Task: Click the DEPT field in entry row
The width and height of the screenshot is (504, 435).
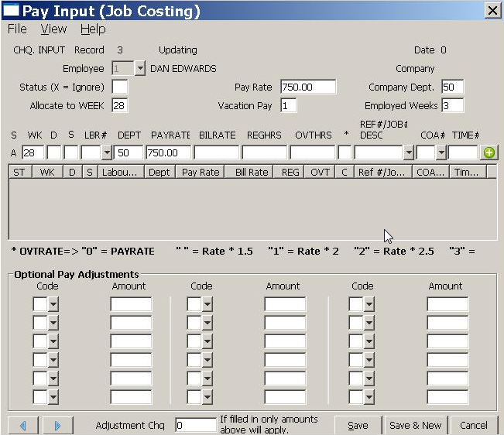Action: [x=129, y=152]
